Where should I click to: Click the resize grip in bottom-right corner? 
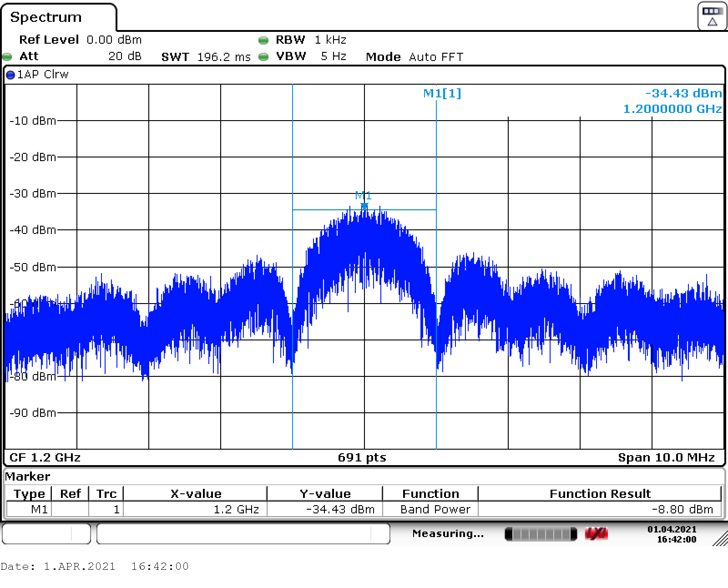720,539
